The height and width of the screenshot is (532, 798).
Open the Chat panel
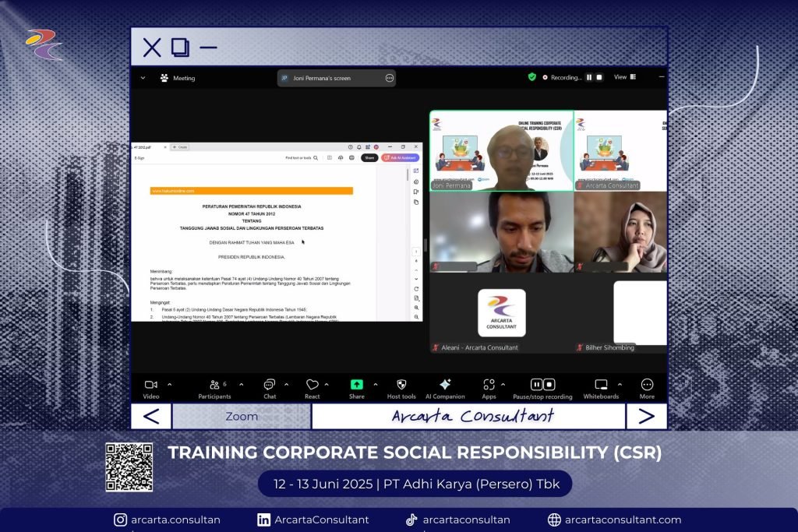pos(270,385)
